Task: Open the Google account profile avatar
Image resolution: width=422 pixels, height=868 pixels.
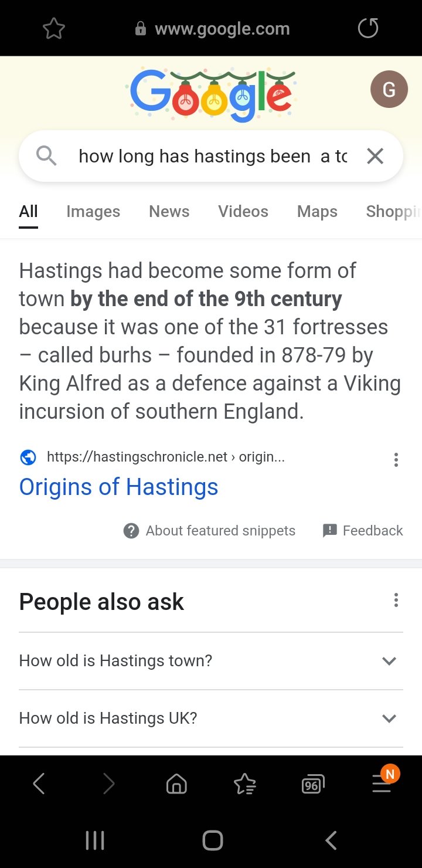Action: point(389,89)
